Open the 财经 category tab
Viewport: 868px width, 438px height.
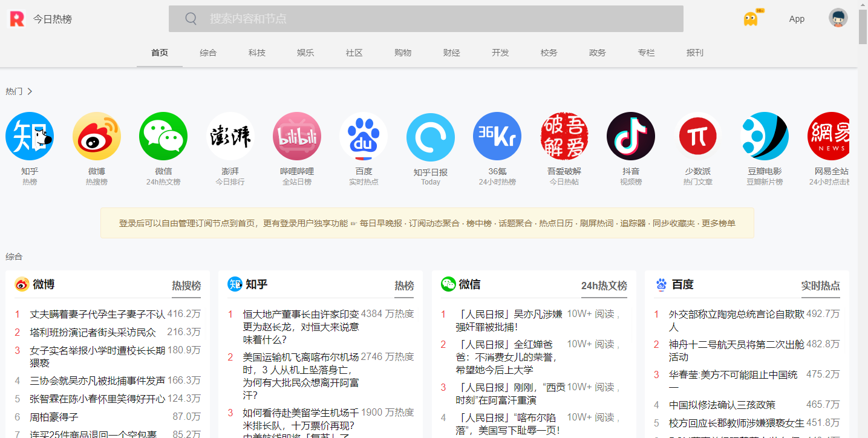(451, 53)
